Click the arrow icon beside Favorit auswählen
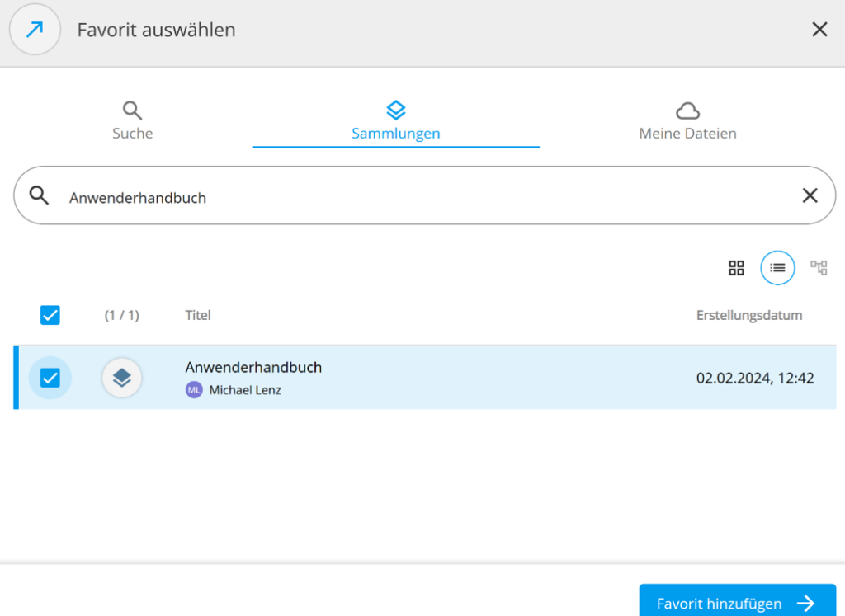Screen dimensions: 845x616 click(x=35, y=30)
